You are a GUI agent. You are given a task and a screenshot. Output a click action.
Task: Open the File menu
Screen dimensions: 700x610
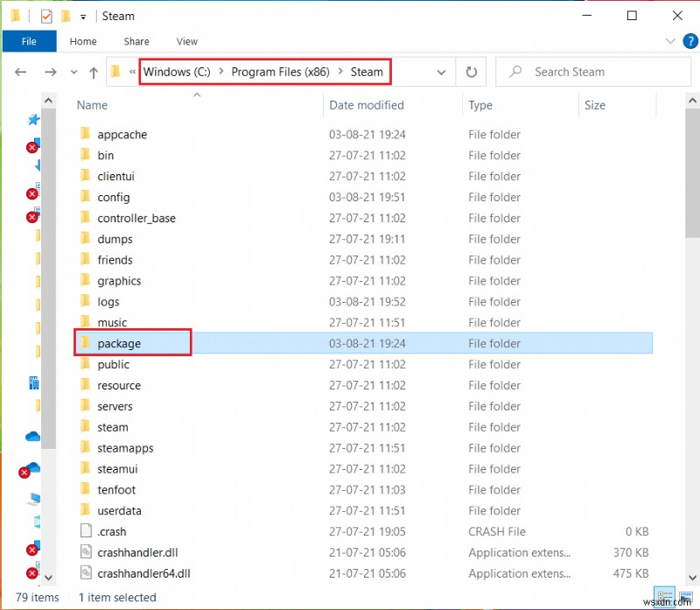coord(29,41)
